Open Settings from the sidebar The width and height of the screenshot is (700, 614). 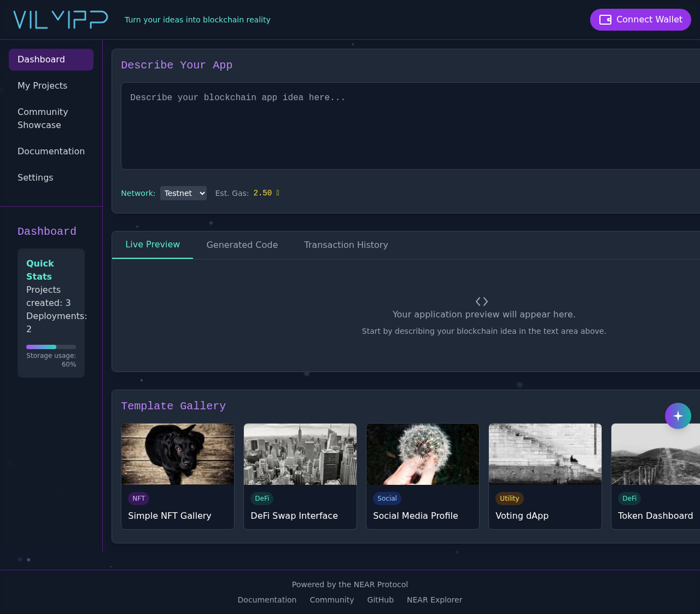click(35, 177)
